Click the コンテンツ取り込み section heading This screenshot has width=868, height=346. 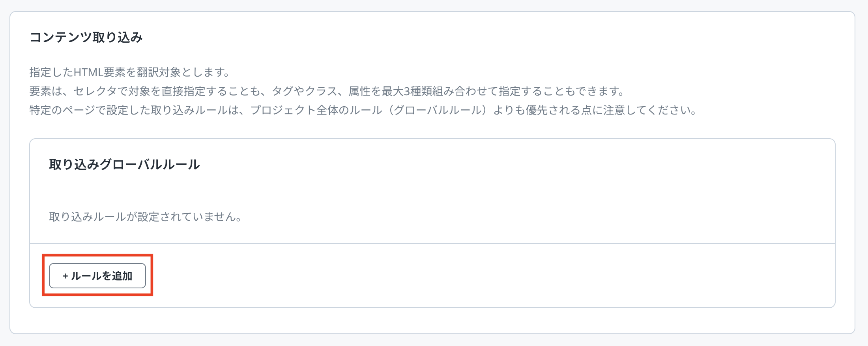click(x=86, y=38)
